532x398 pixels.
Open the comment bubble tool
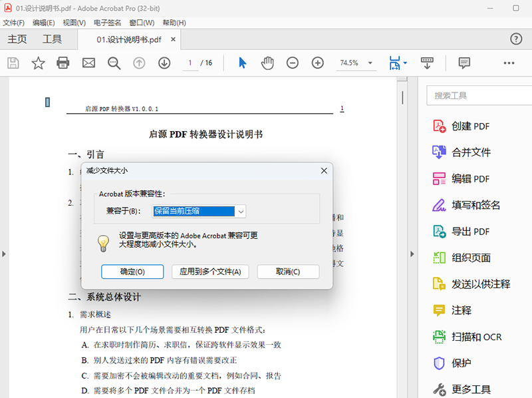(464, 63)
